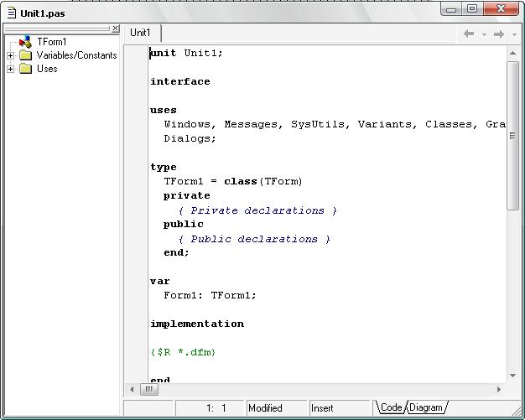Click the Uses folder icon
Image resolution: width=525 pixels, height=420 pixels.
(25, 69)
